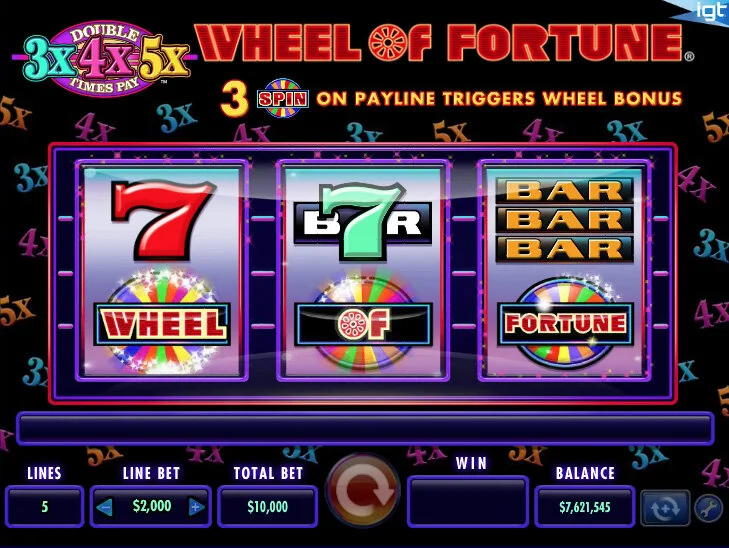Viewport: 729px width, 548px height.
Task: Select the Lines value box showing 5
Action: click(x=45, y=507)
